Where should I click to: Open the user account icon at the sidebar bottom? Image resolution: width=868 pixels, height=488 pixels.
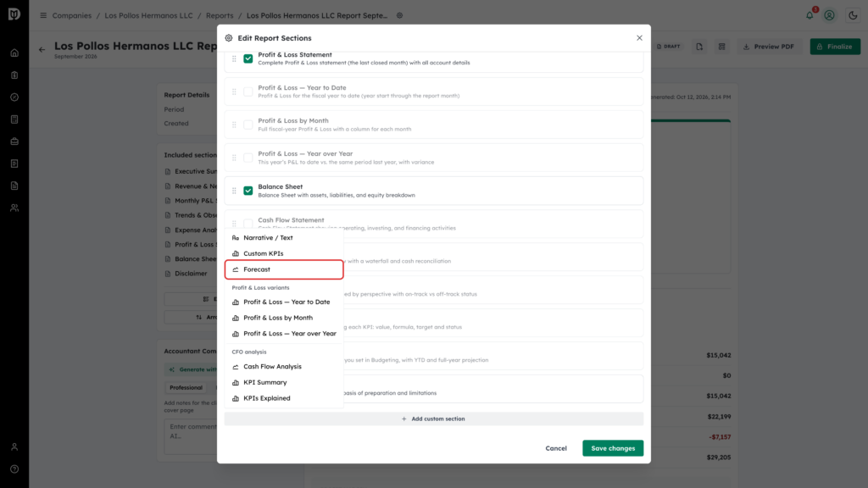pyautogui.click(x=14, y=447)
